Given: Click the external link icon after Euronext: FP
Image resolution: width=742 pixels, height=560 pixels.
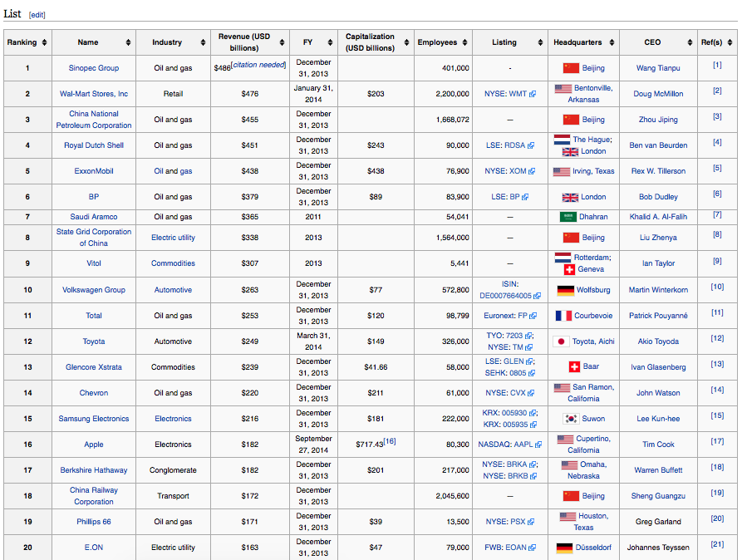Looking at the screenshot, I should coord(533,316).
